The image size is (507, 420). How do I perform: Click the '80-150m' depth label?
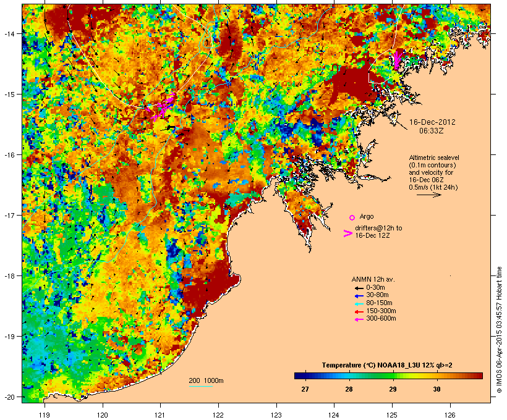tap(379, 303)
